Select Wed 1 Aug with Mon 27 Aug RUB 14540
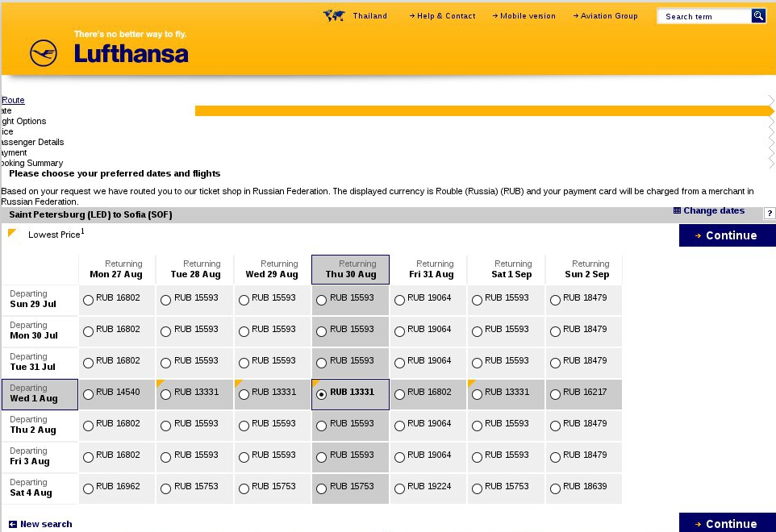This screenshot has height=532, width=776. 88,394
